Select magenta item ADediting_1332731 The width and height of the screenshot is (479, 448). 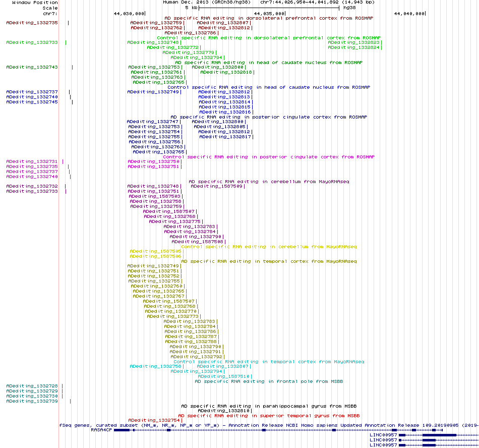[32, 161]
